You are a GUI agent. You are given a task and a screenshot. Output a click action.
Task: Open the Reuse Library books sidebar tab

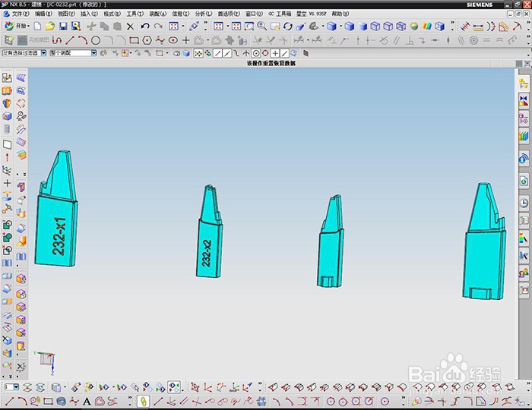(x=524, y=136)
